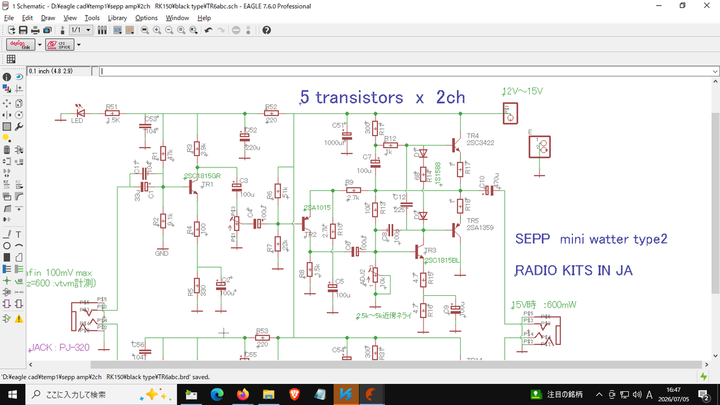Open the Library menu
The width and height of the screenshot is (720, 405).
(117, 18)
